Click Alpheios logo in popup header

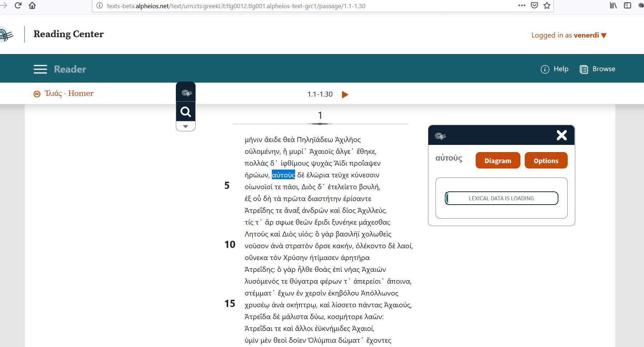point(440,136)
